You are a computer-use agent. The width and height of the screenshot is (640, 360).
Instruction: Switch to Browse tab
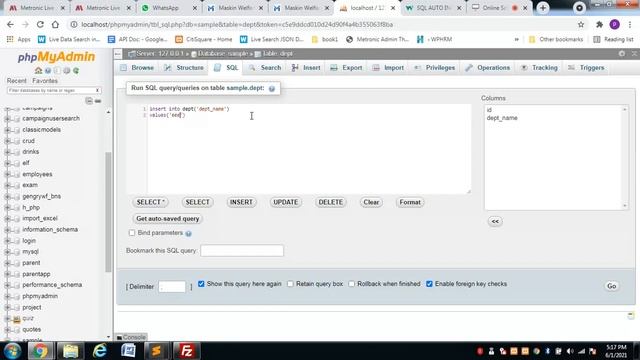coord(138,68)
